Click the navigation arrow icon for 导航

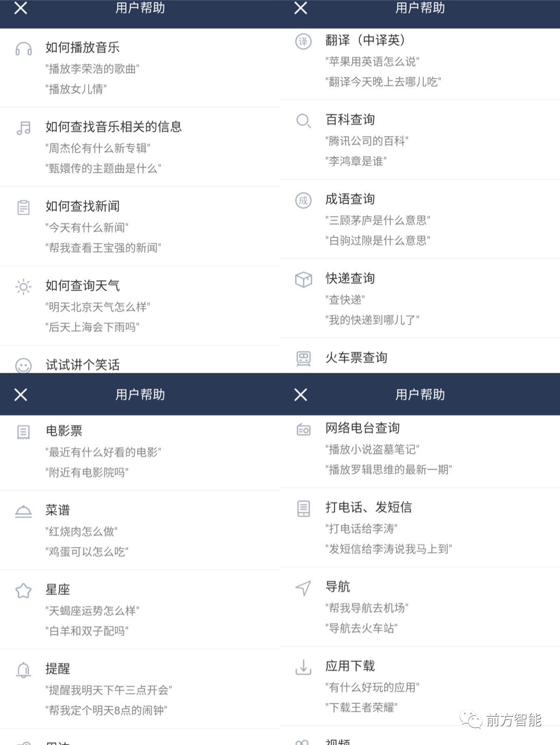303,588
